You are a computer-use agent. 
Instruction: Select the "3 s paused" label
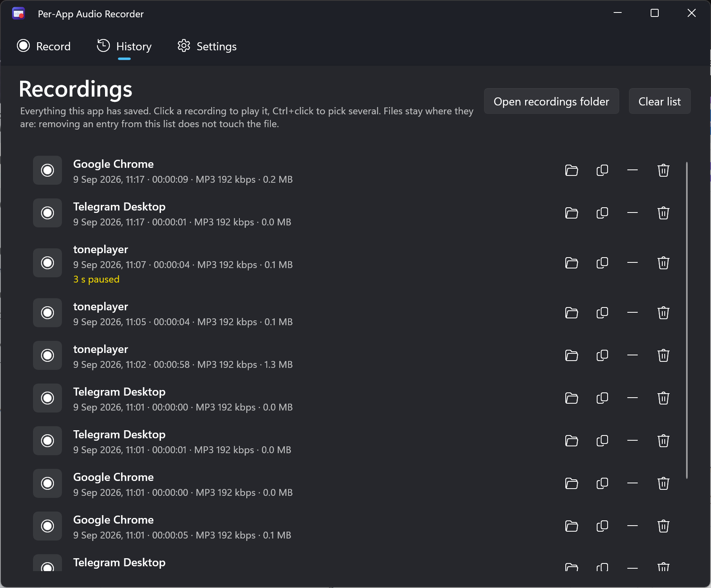point(96,279)
